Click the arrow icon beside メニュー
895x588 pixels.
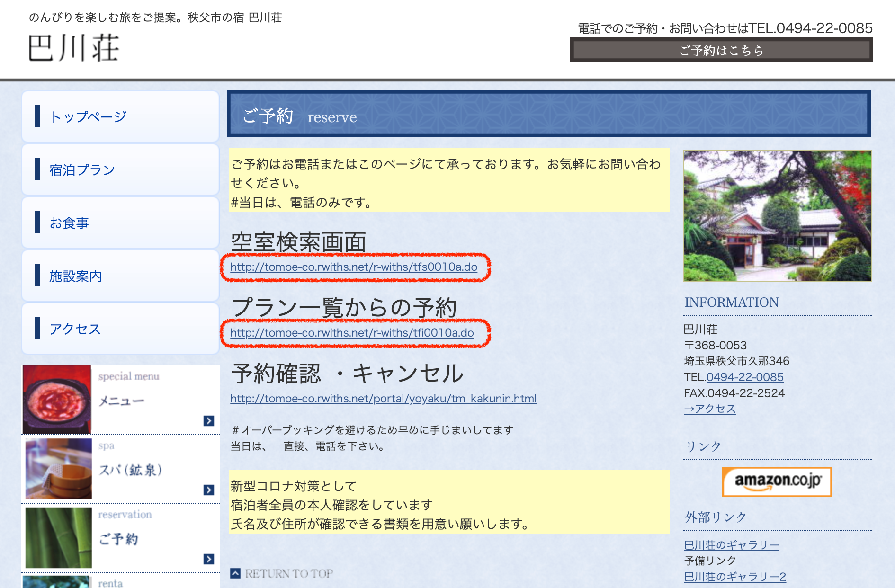(x=209, y=420)
